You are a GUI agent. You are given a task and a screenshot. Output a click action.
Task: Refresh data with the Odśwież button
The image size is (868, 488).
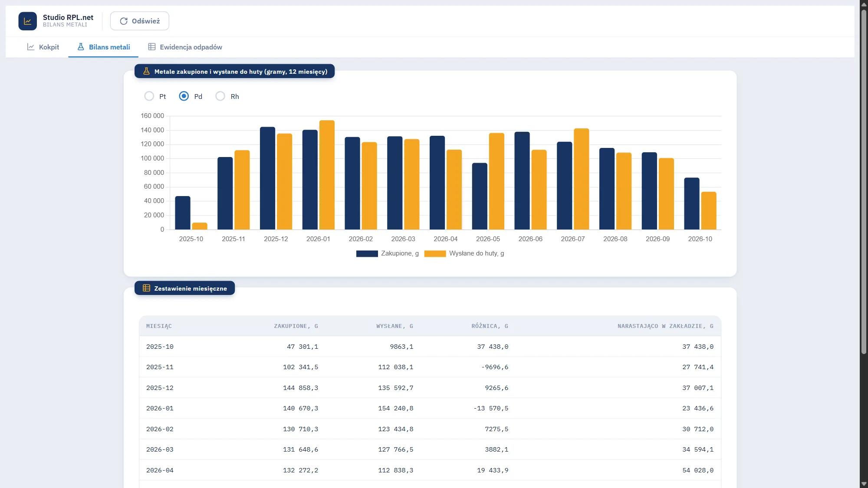click(x=140, y=21)
